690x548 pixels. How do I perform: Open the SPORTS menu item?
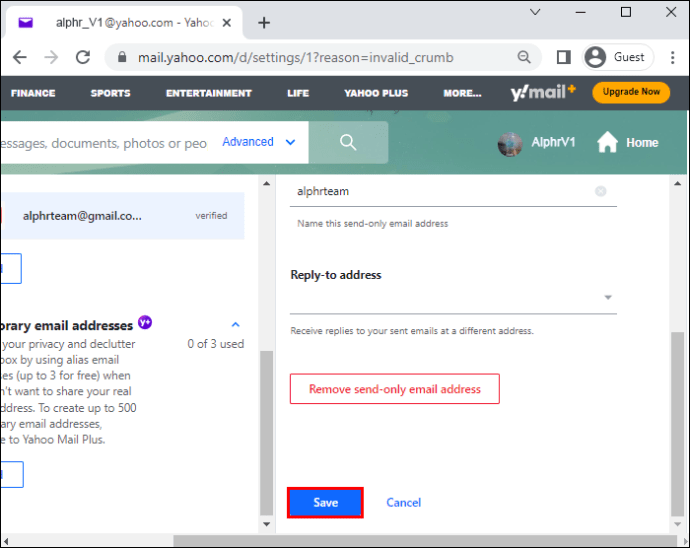pos(110,93)
